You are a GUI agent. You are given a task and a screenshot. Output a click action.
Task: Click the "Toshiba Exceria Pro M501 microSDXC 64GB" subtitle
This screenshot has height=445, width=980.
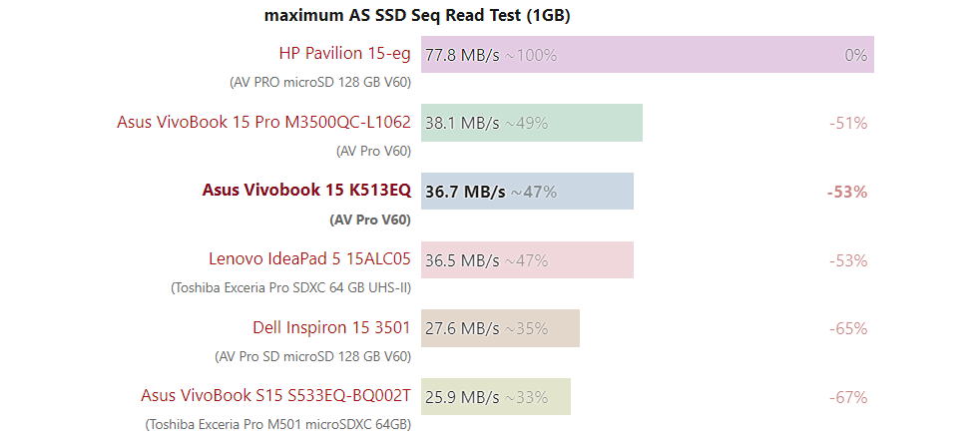(x=277, y=424)
